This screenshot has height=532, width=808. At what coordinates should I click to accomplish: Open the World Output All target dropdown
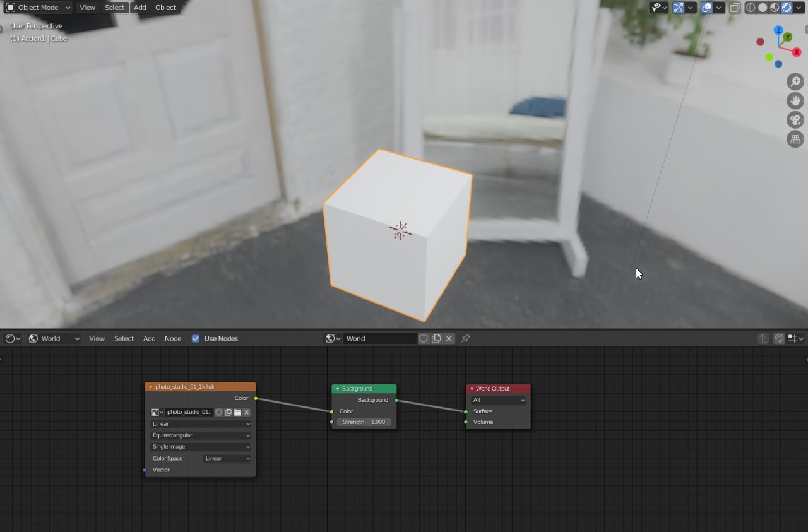[x=498, y=400]
